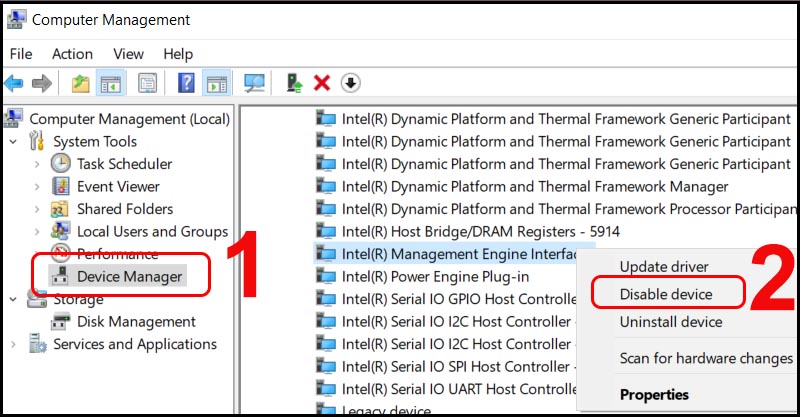Open the View menu

pos(128,53)
